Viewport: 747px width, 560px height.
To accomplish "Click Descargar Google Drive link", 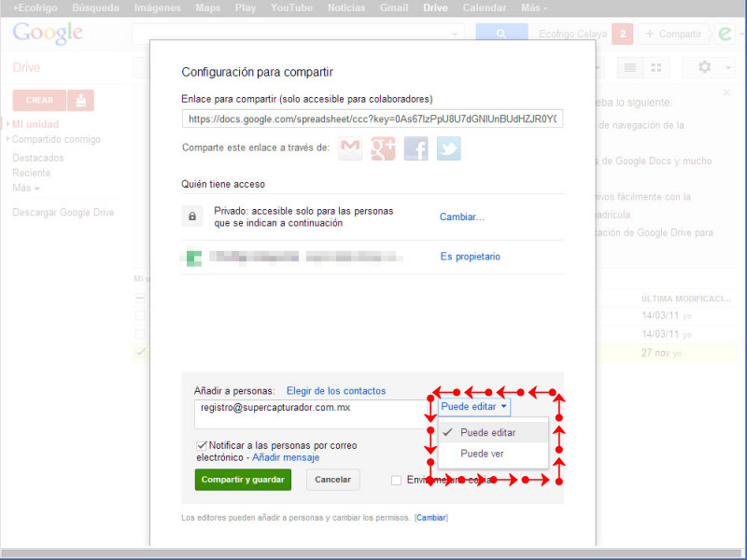I will 63,213.
